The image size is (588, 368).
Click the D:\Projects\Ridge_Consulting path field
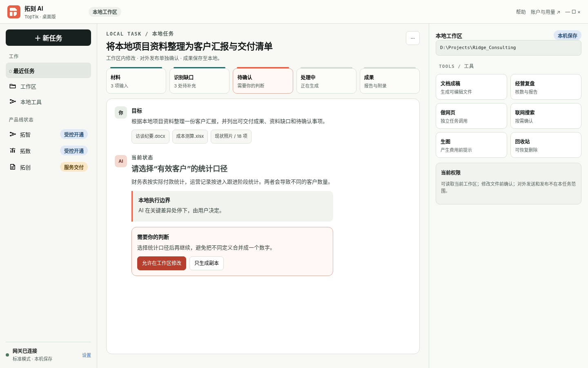(x=508, y=48)
